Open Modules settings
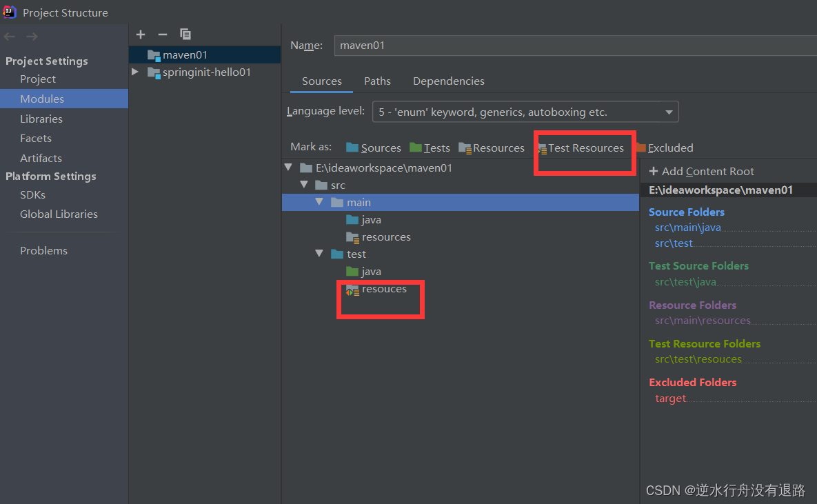The height and width of the screenshot is (504, 817). coord(64,99)
